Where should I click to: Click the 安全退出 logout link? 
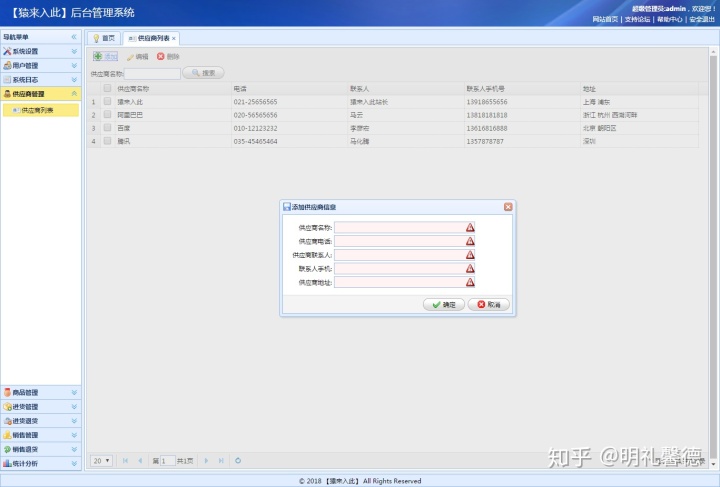(702, 19)
